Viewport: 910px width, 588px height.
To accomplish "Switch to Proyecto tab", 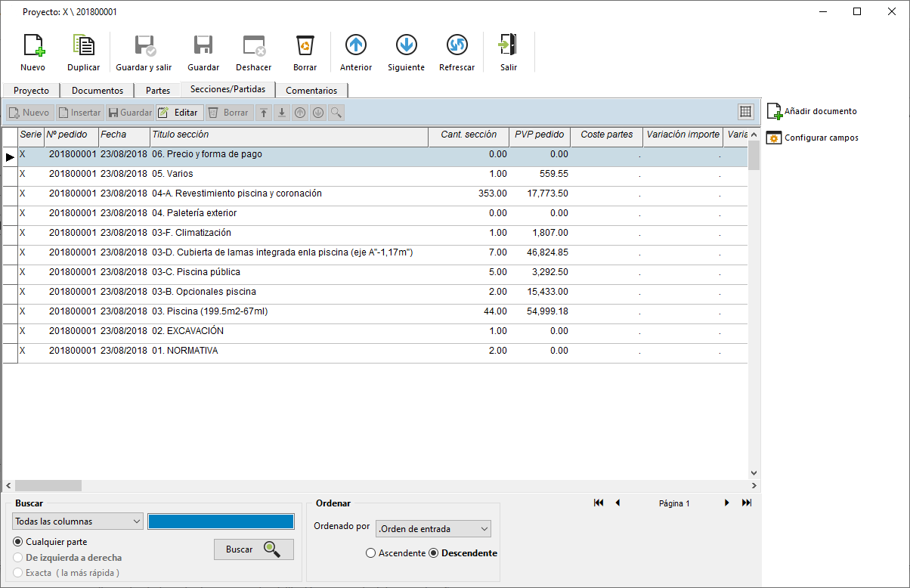I will click(32, 90).
